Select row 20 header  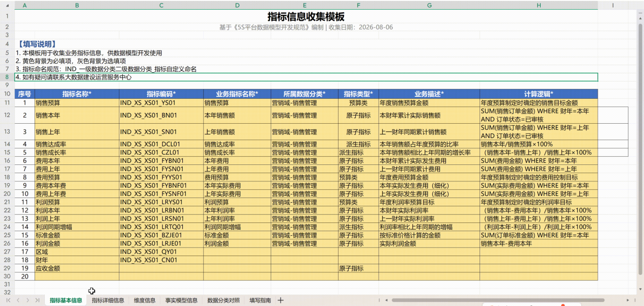(7, 193)
